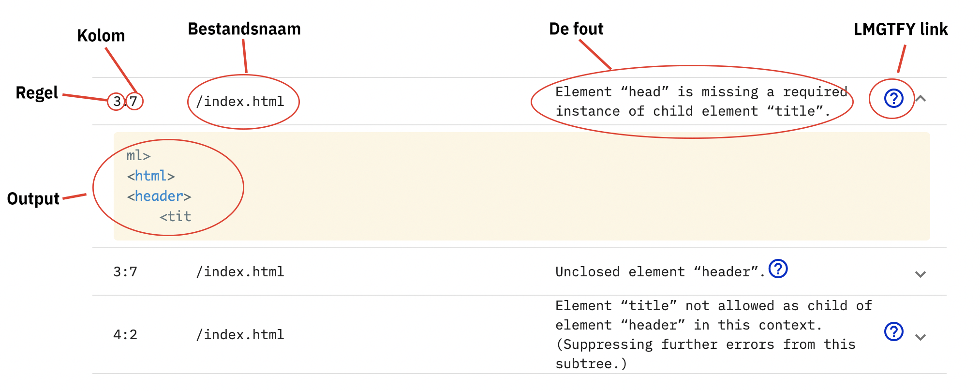Screen dimensions: 980x391
Task: Select the title not allowed error message
Action: [x=713, y=335]
